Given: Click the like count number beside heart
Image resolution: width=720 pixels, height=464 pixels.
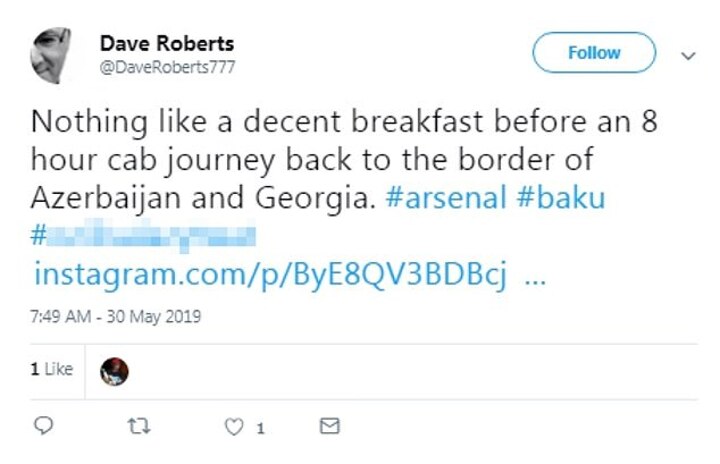Looking at the screenshot, I should (x=260, y=428).
